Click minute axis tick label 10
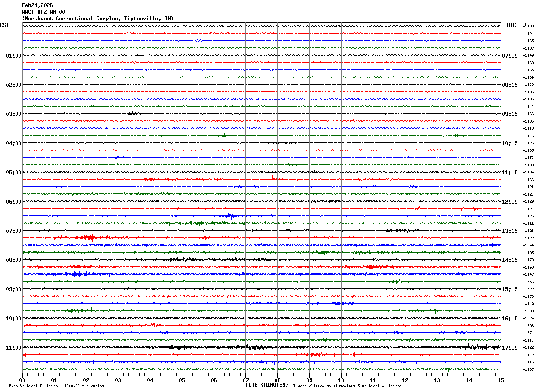Viewport: 536px width, 392px height. tap(341, 380)
